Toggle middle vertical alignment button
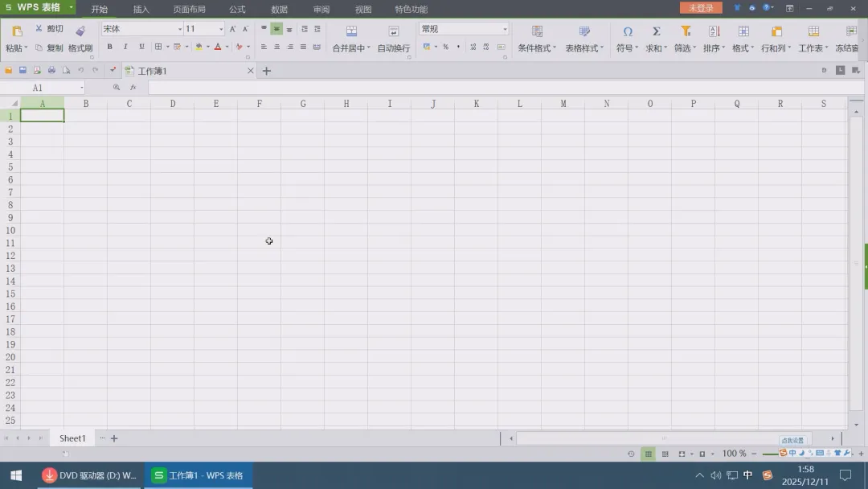 pyautogui.click(x=276, y=29)
